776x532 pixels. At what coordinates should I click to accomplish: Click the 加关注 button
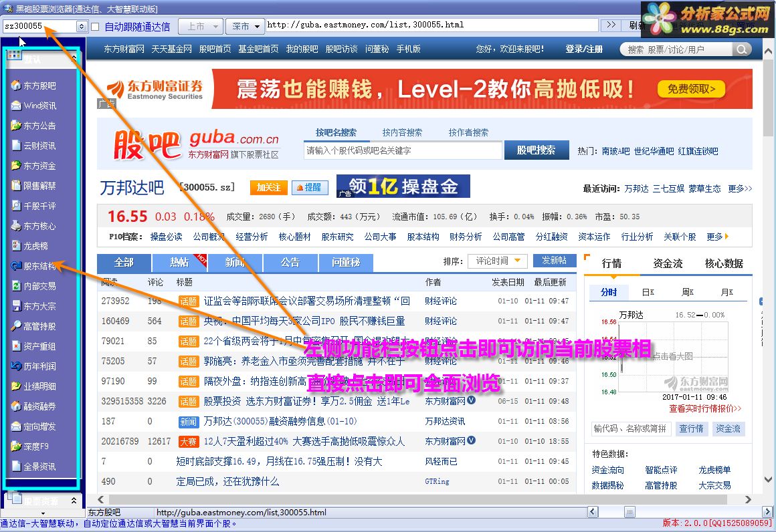(x=269, y=187)
